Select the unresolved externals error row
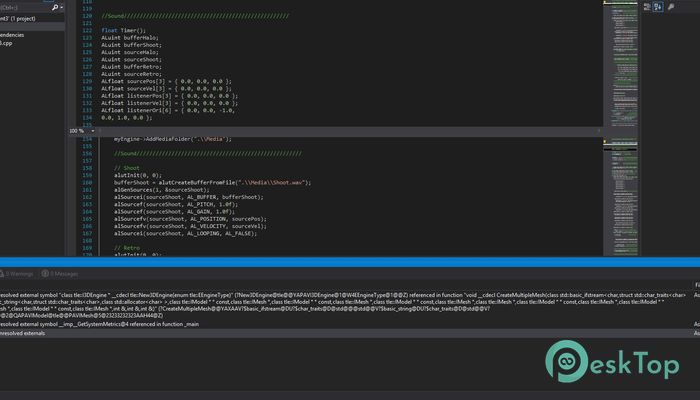This screenshot has width=700, height=400. point(350,333)
